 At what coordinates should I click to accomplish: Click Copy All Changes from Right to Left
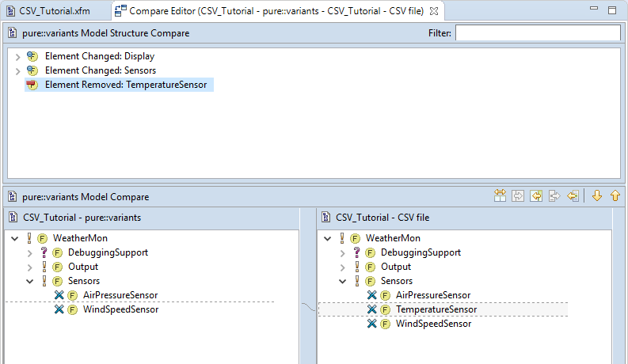(537, 195)
